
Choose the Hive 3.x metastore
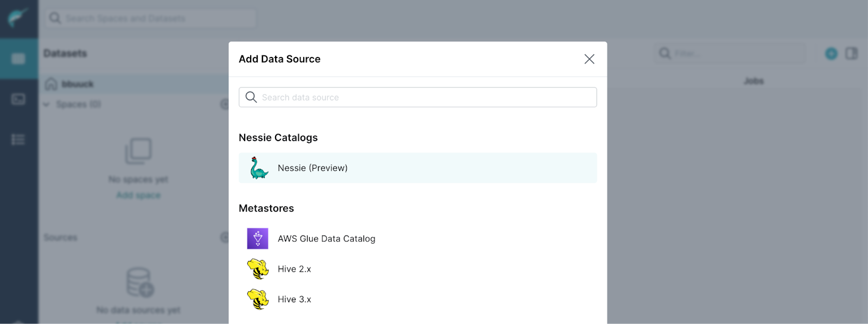click(x=295, y=300)
